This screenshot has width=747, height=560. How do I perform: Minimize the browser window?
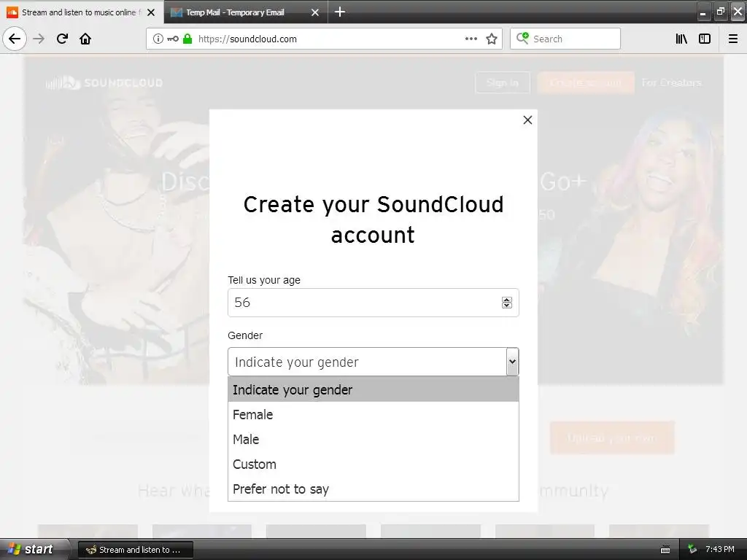703,12
